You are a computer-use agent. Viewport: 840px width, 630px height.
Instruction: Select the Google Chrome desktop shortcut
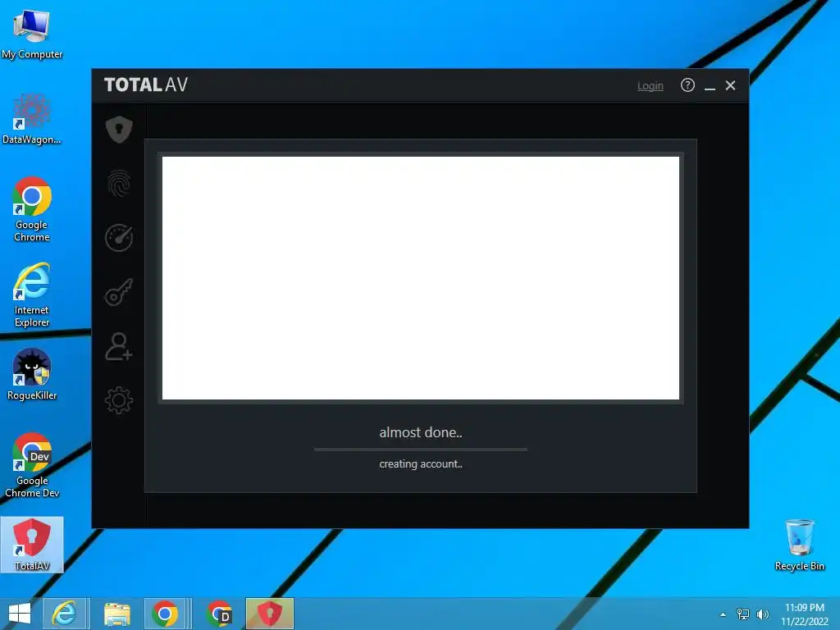(32, 209)
